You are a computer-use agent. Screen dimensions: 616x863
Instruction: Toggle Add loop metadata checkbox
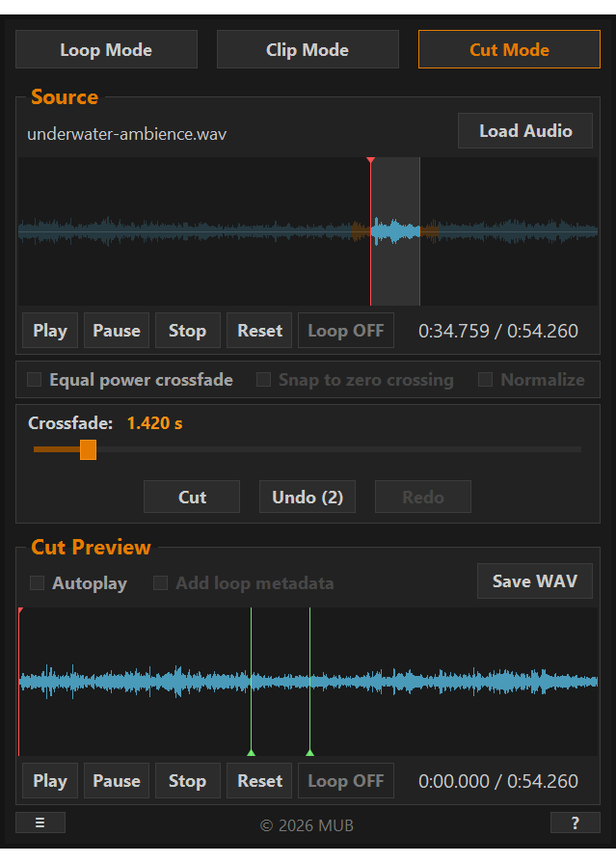coord(160,582)
